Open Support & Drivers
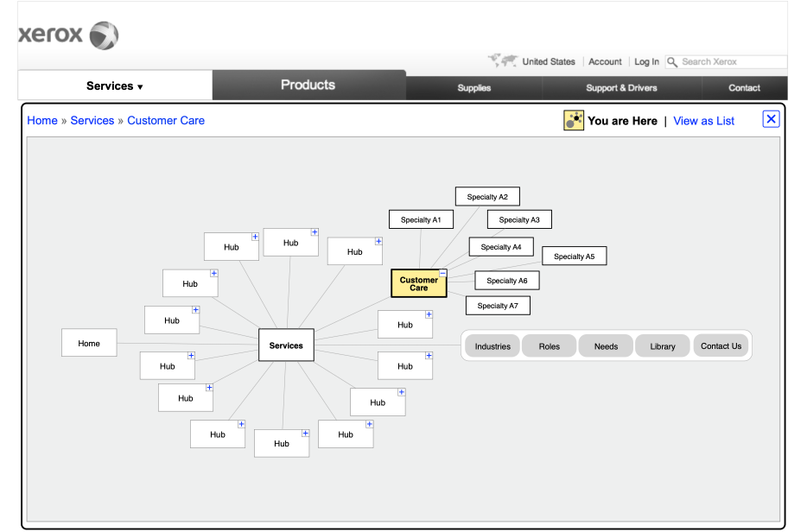Screen dimensions: 807x532 (621, 88)
